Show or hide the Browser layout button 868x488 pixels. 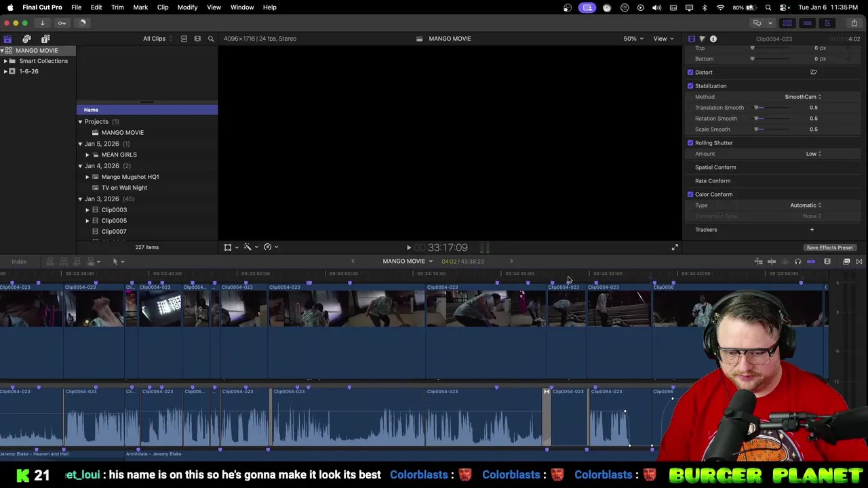(787, 23)
